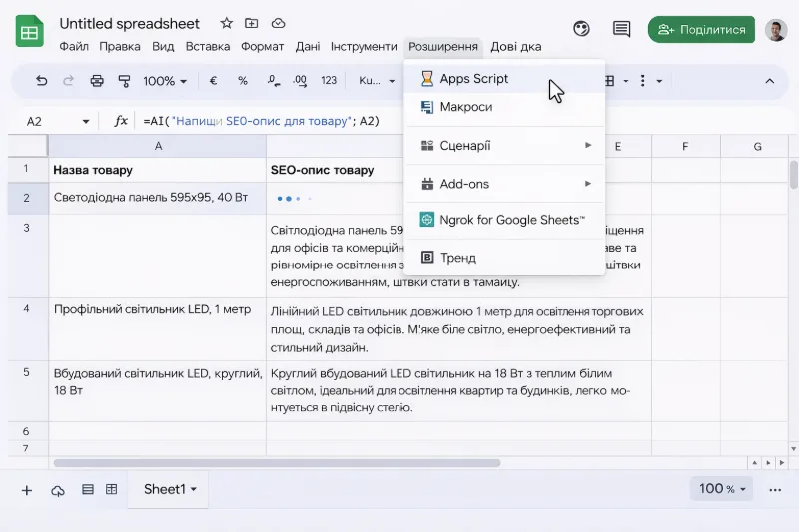Format as euro currency
The height and width of the screenshot is (532, 799).
pyautogui.click(x=213, y=81)
